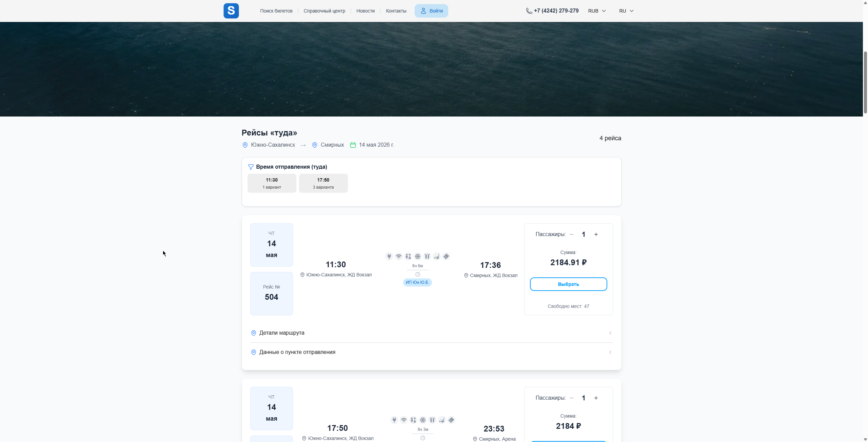Click the snowflake air conditioning icon on trip 504
Screen dimensions: 868x442
point(417,256)
